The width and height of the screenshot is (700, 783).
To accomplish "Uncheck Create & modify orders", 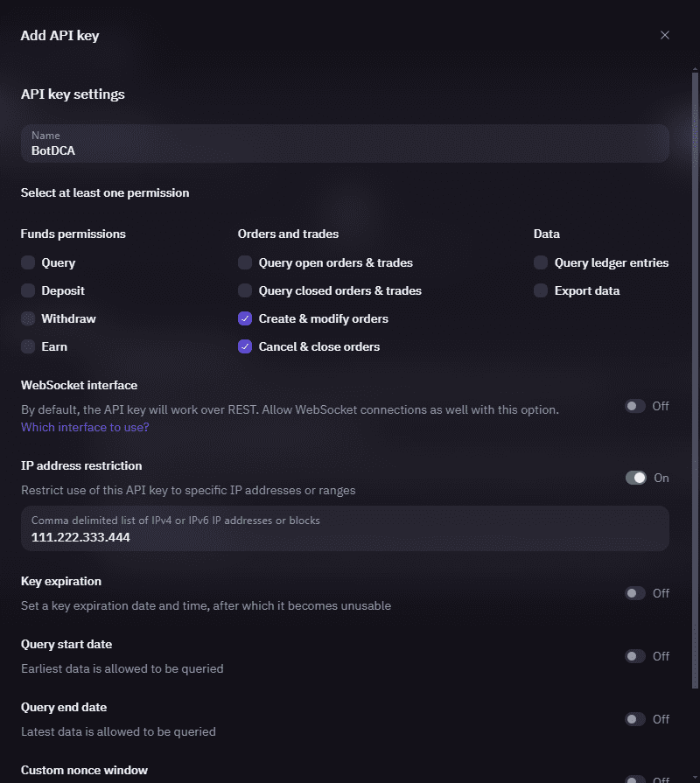I will (245, 318).
